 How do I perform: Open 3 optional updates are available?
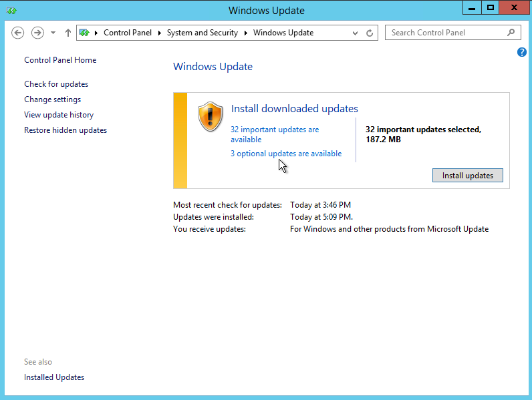[286, 154]
